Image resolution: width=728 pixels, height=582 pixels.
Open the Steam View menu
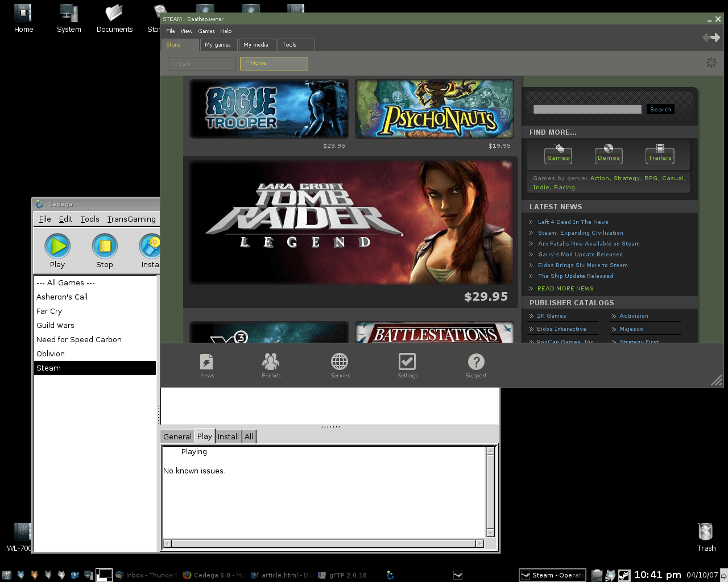pos(187,31)
